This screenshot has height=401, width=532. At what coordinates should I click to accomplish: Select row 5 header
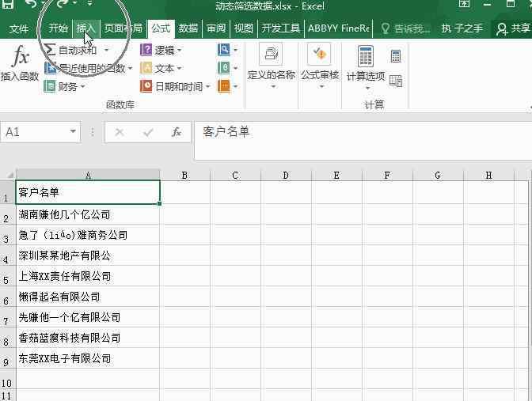6,276
